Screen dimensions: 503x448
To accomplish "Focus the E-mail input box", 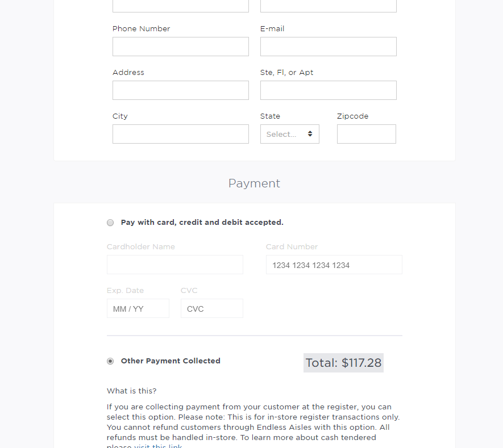I will click(328, 47).
